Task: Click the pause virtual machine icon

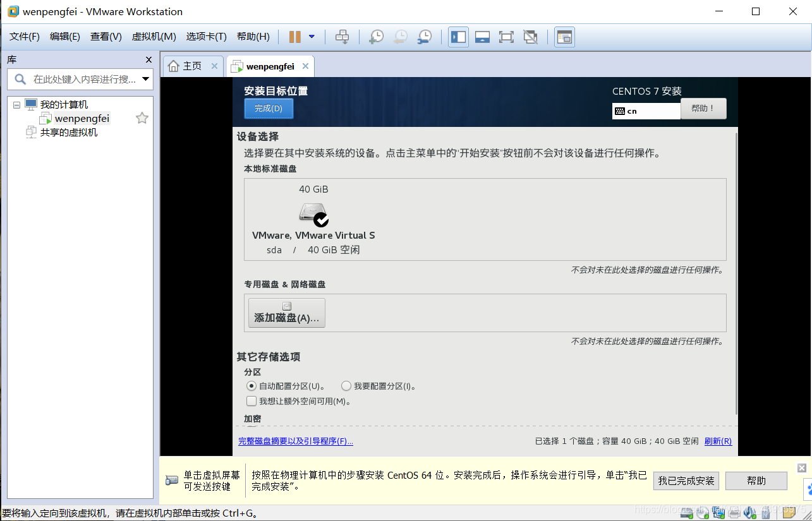Action: coord(295,37)
